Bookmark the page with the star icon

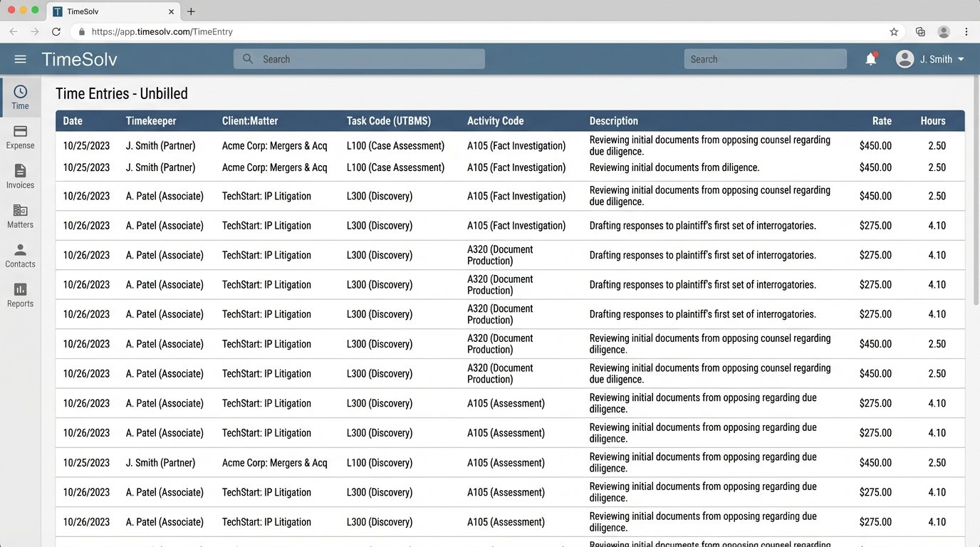[x=893, y=31]
